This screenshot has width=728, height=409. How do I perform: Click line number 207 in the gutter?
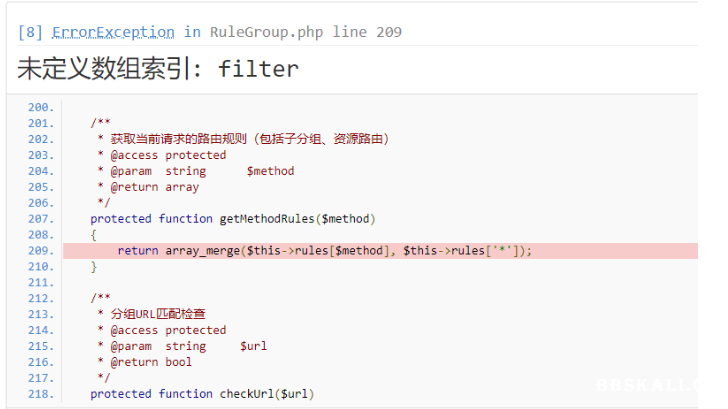(40, 219)
